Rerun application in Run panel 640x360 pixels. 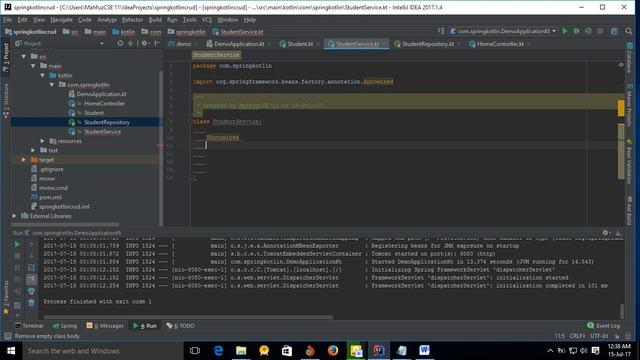[x=17, y=244]
